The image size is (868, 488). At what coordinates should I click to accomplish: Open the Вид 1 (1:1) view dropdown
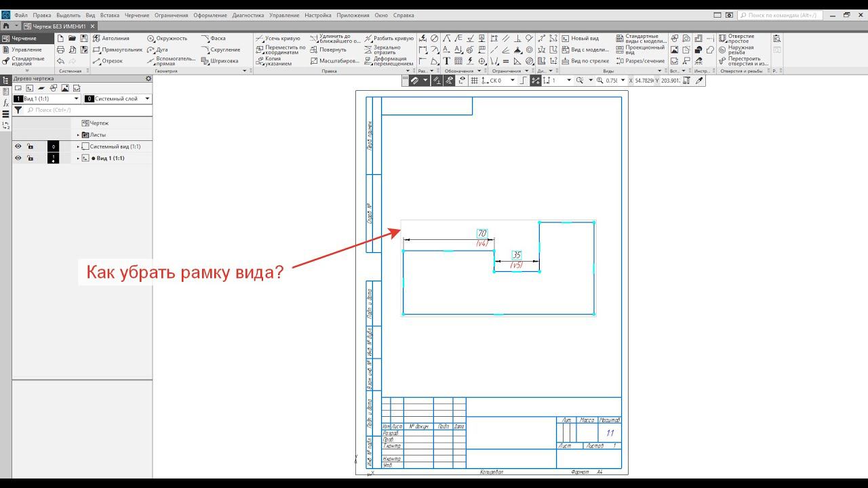pos(77,99)
